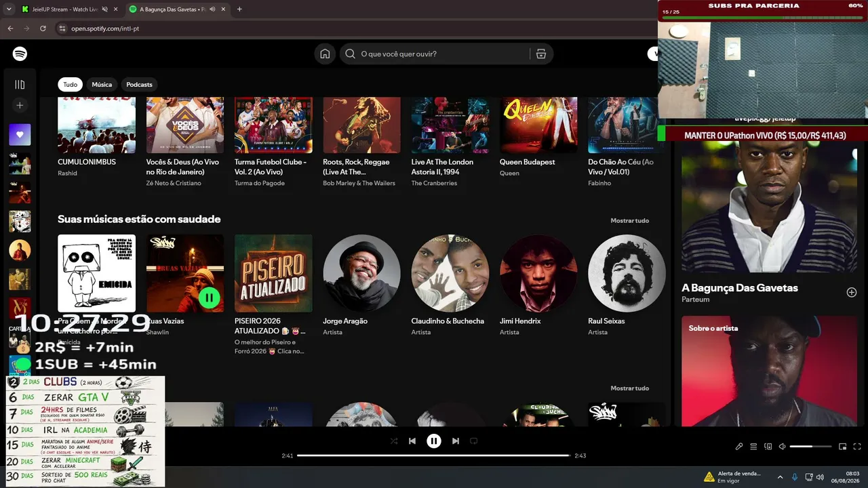Screen dimensions: 868x488
Task: Open the play queue icon
Action: [753, 447]
